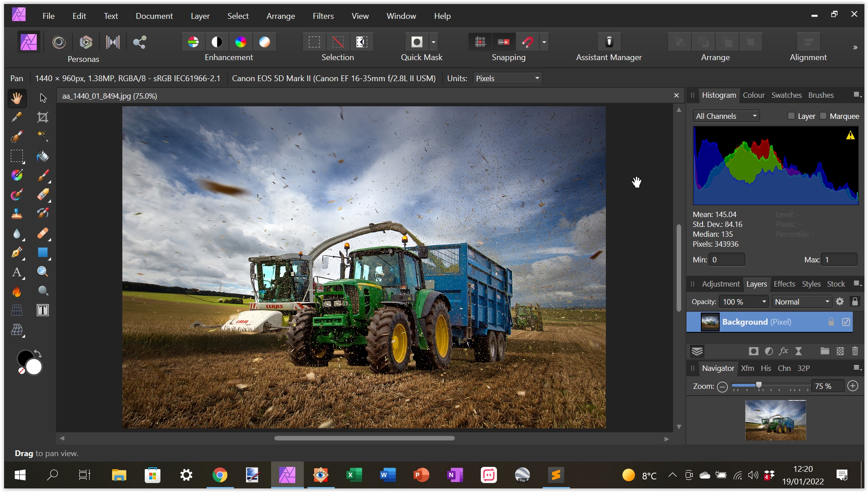Image resolution: width=868 pixels, height=492 pixels.
Task: Open the Normal blend mode dropdown
Action: (x=801, y=301)
